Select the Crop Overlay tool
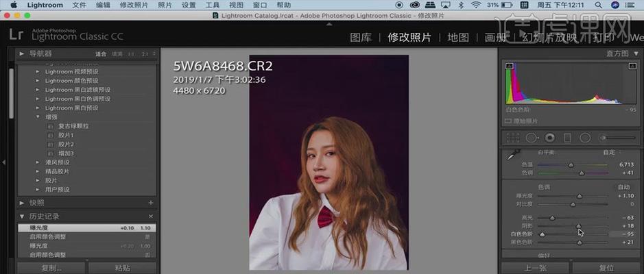Screen dimensions: 644x274 512,138
